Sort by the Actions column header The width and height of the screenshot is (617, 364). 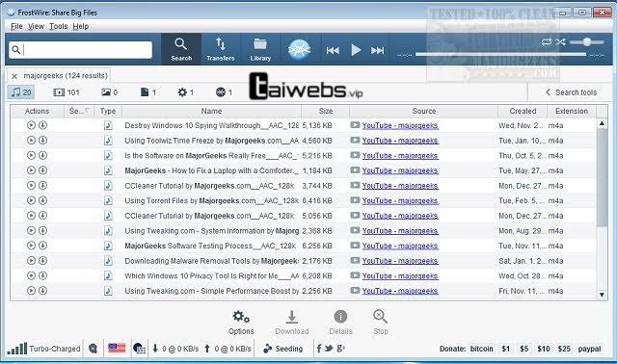(37, 112)
